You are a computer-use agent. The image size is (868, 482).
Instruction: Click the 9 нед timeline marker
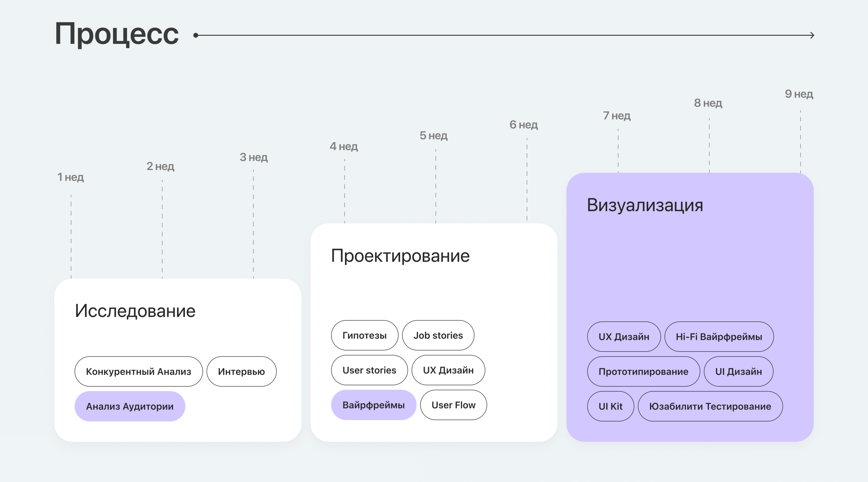tap(799, 94)
